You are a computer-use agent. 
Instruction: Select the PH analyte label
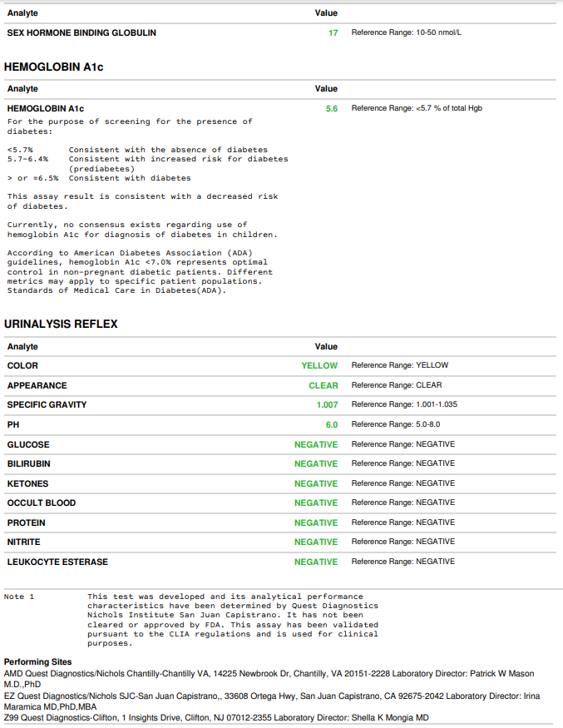pyautogui.click(x=13, y=425)
